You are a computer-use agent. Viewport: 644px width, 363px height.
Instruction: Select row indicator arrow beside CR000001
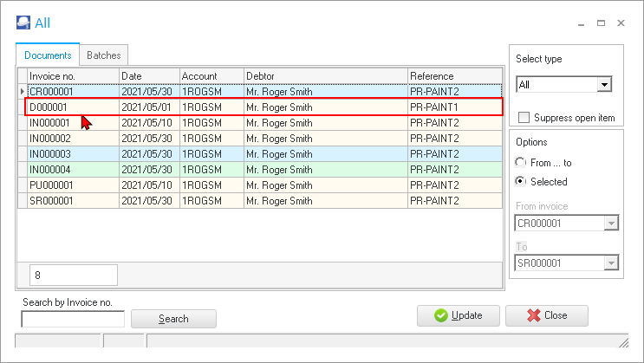pos(23,91)
